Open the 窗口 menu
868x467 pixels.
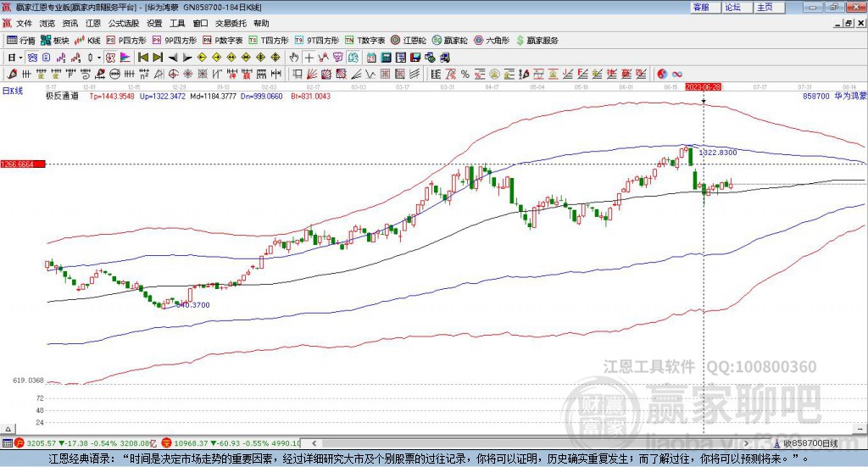(200, 23)
